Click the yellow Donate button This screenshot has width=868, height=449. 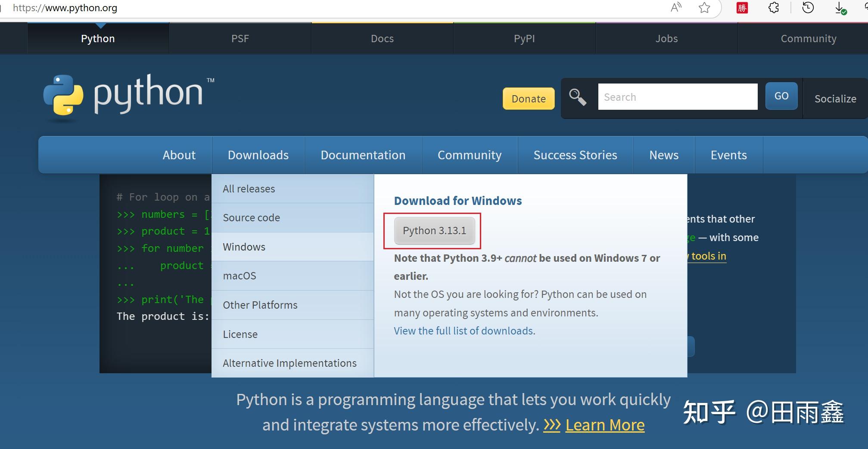coord(529,99)
